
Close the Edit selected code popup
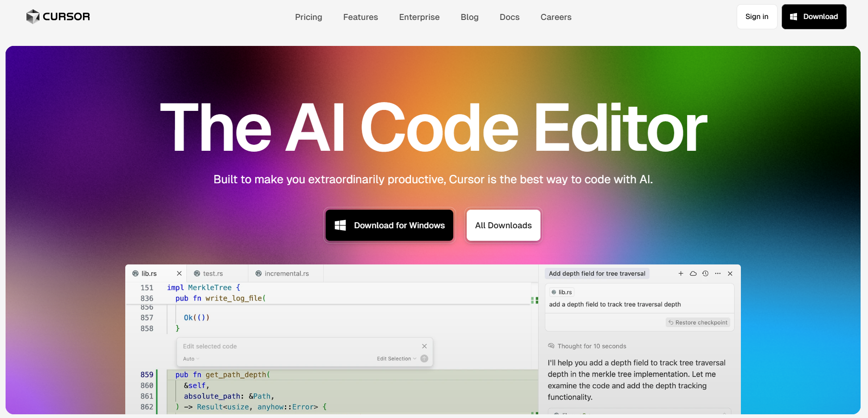424,346
